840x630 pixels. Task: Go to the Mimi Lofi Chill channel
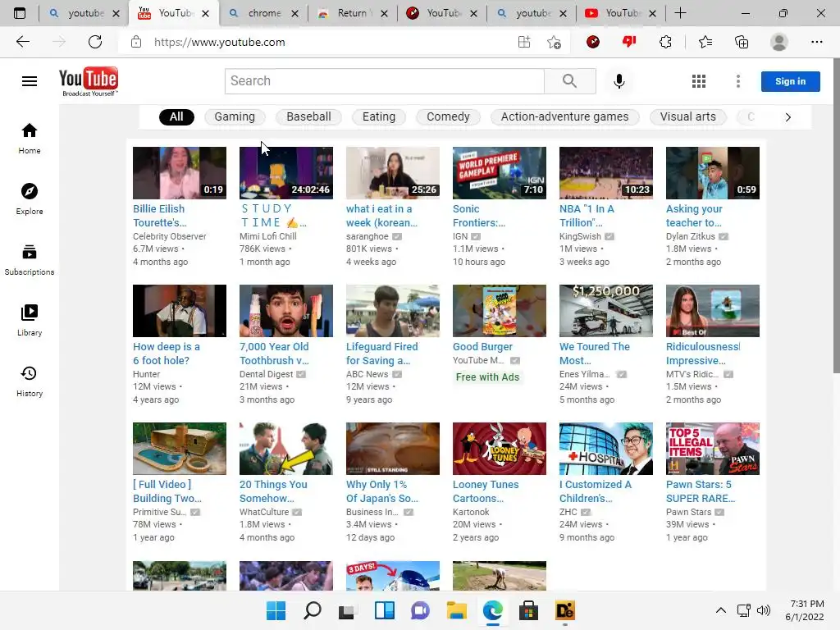point(267,236)
